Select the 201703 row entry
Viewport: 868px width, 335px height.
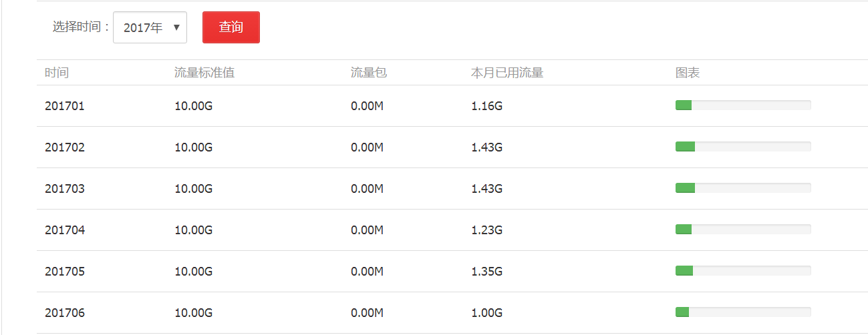coord(65,188)
